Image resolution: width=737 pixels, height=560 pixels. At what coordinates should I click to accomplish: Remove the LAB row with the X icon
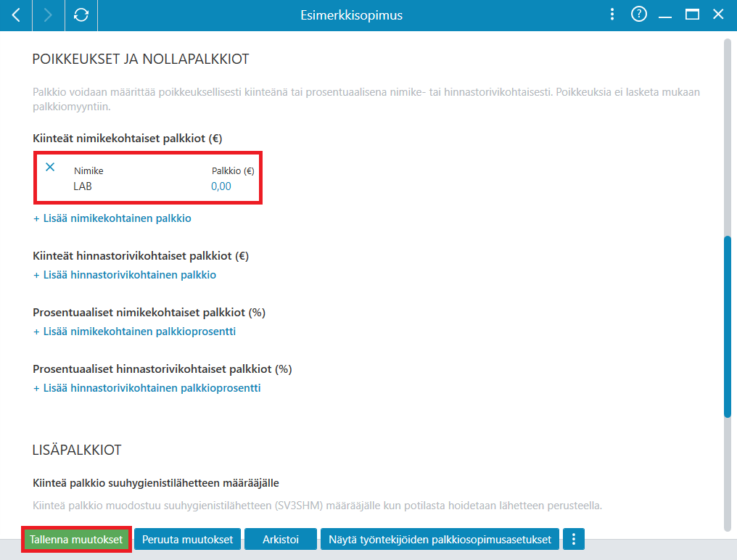click(50, 167)
